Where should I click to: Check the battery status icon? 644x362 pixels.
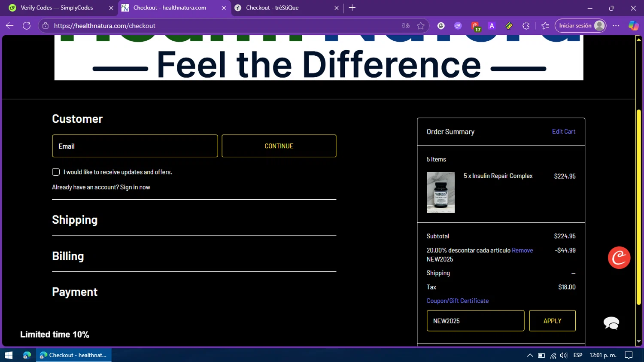[541, 355]
